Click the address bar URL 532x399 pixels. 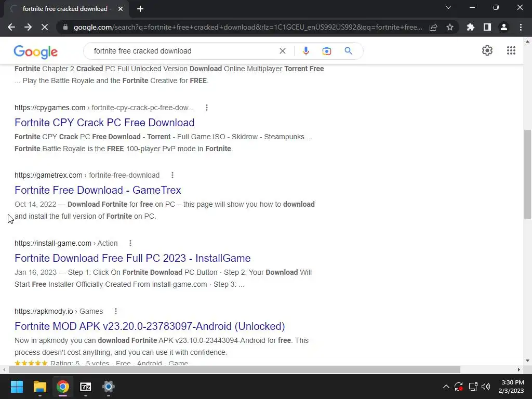pos(248,27)
